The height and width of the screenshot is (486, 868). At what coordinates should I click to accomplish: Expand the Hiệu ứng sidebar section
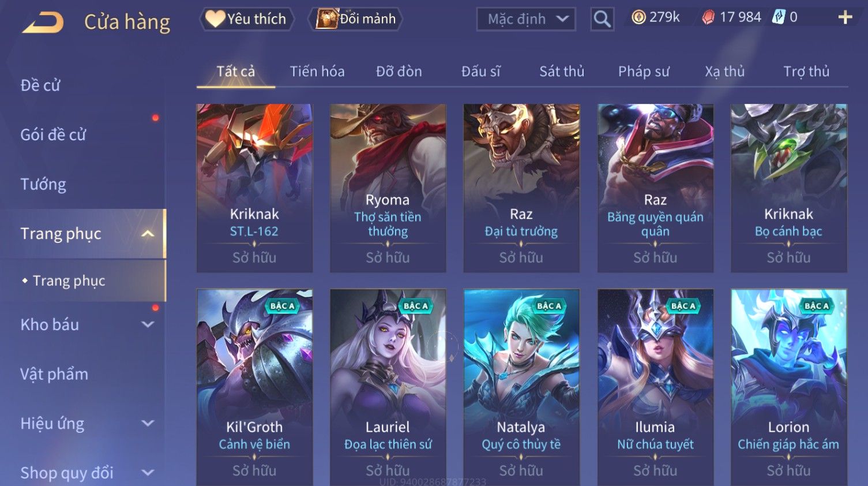pos(148,423)
